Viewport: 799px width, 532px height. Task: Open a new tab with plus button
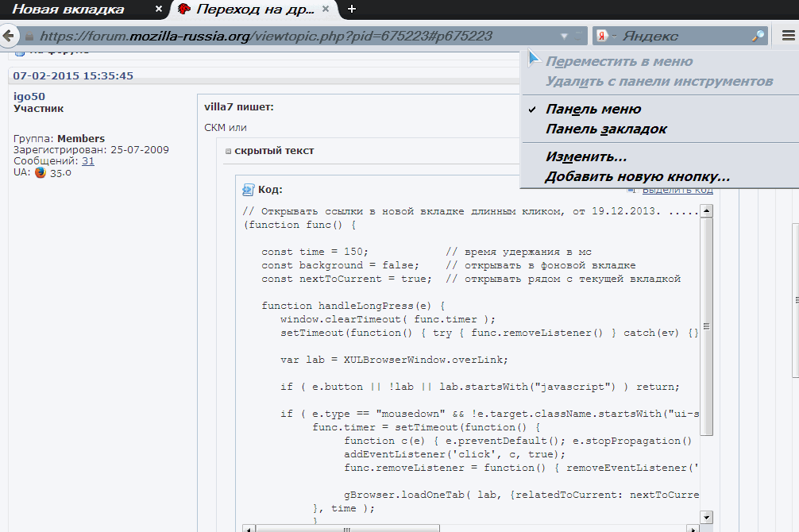coord(352,10)
